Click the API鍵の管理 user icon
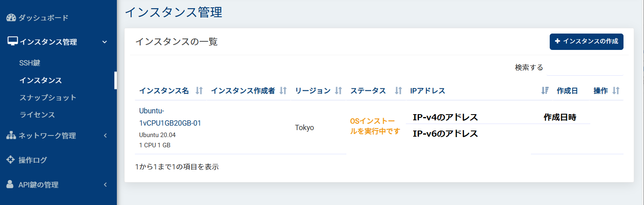Image resolution: width=644 pixels, height=205 pixels. (x=10, y=185)
